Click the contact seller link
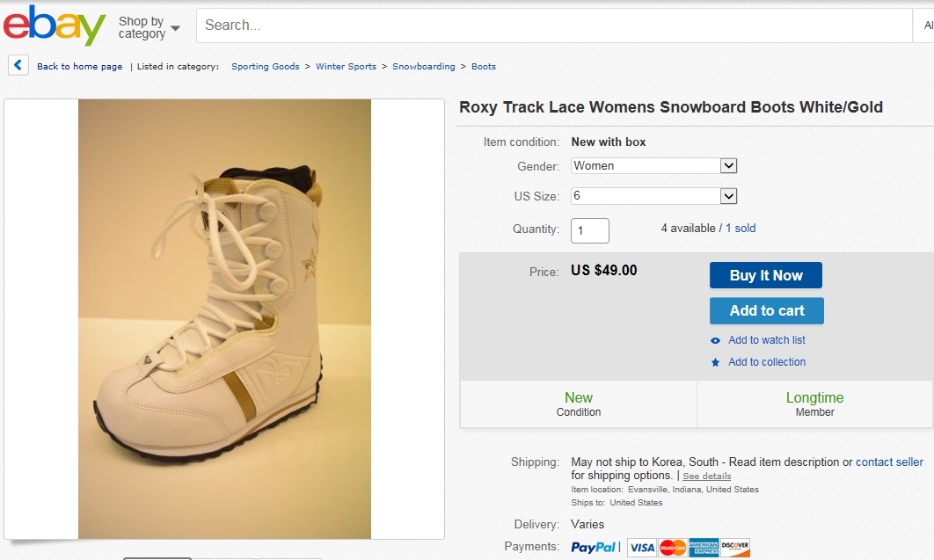This screenshot has height=560, width=934. point(889,462)
